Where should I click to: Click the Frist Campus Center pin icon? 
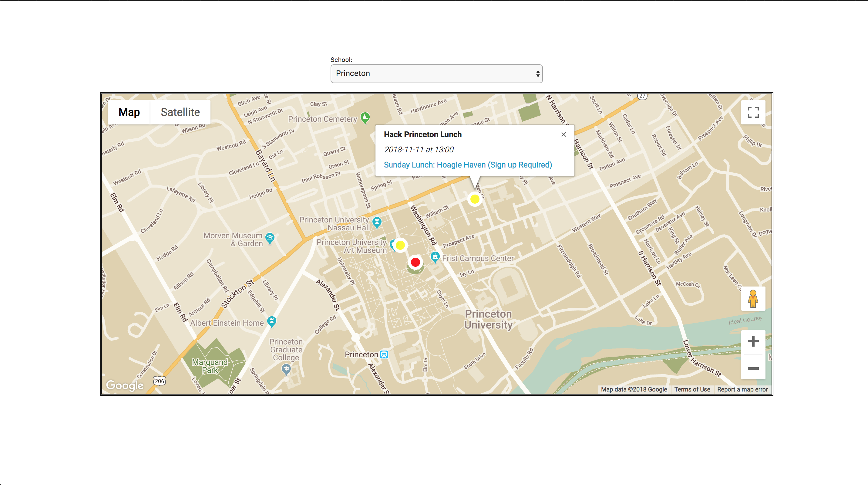coord(435,257)
